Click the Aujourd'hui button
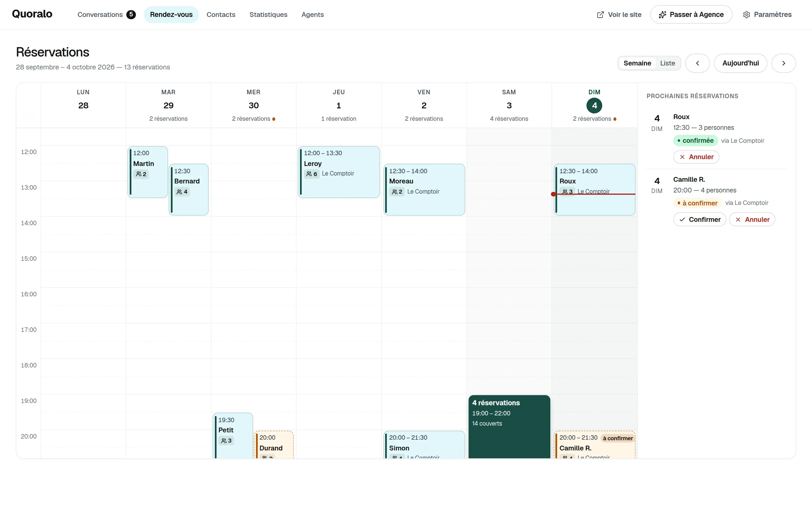 tap(741, 63)
